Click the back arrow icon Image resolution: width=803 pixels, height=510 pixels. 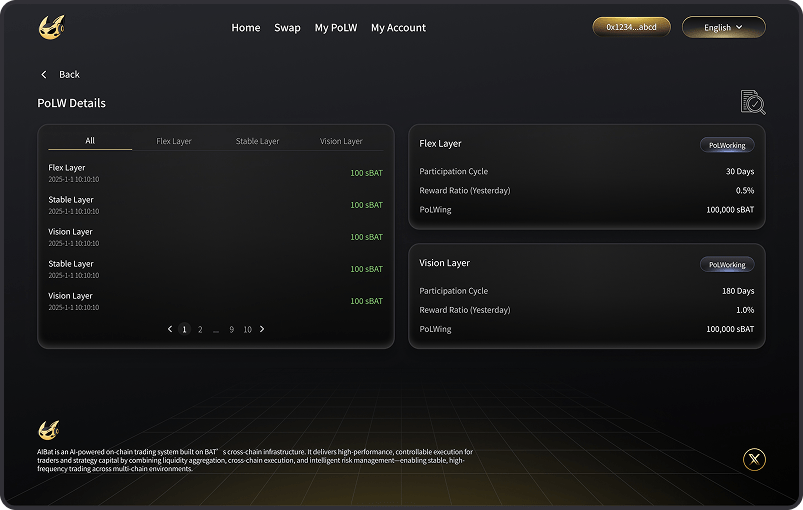click(x=44, y=75)
